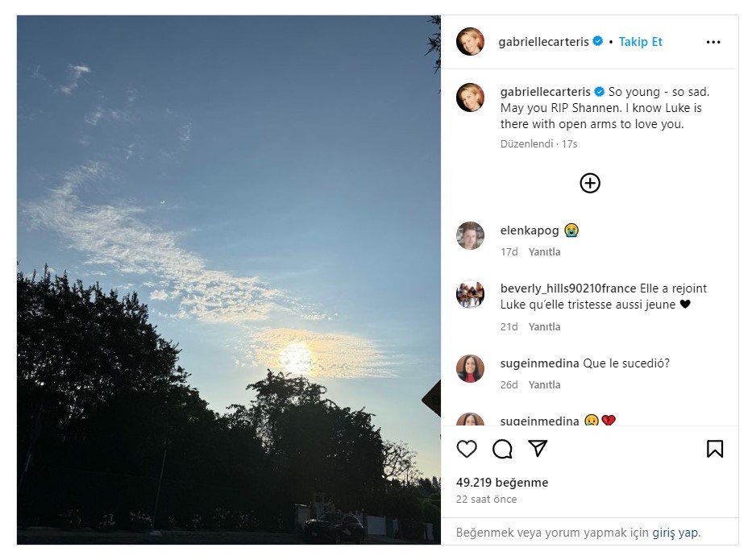Like the post using the heart icon

467,449
